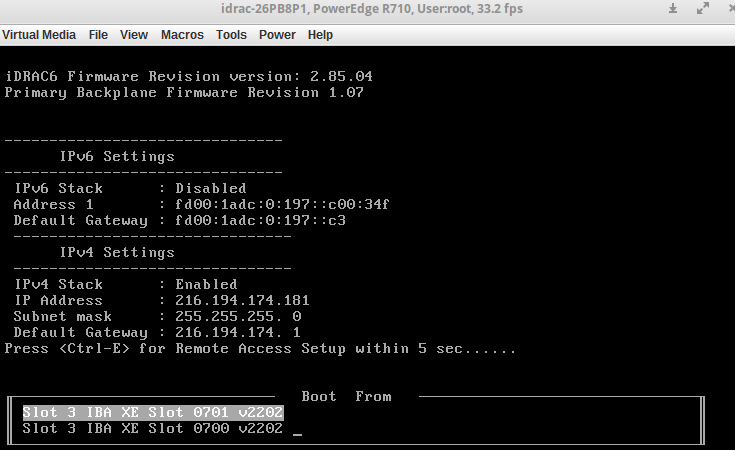Click the IPv6 Stack Disabled line
The width and height of the screenshot is (735, 450).
tap(130, 188)
